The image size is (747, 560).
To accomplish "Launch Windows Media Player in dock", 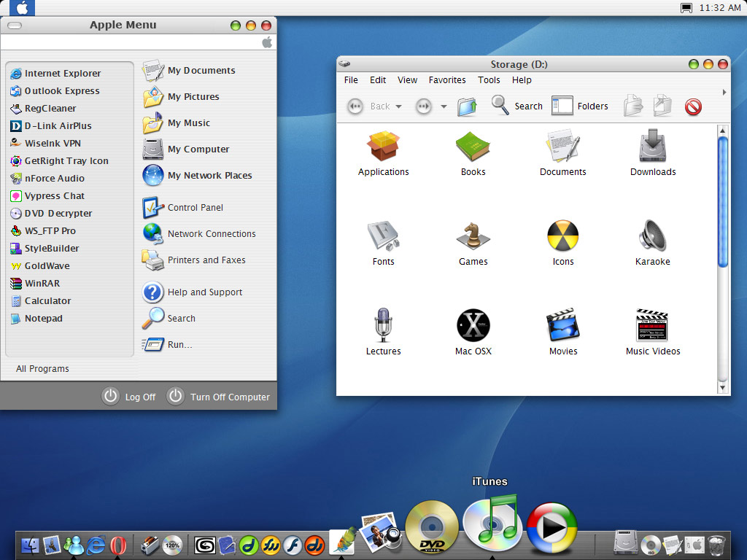I will click(x=551, y=527).
